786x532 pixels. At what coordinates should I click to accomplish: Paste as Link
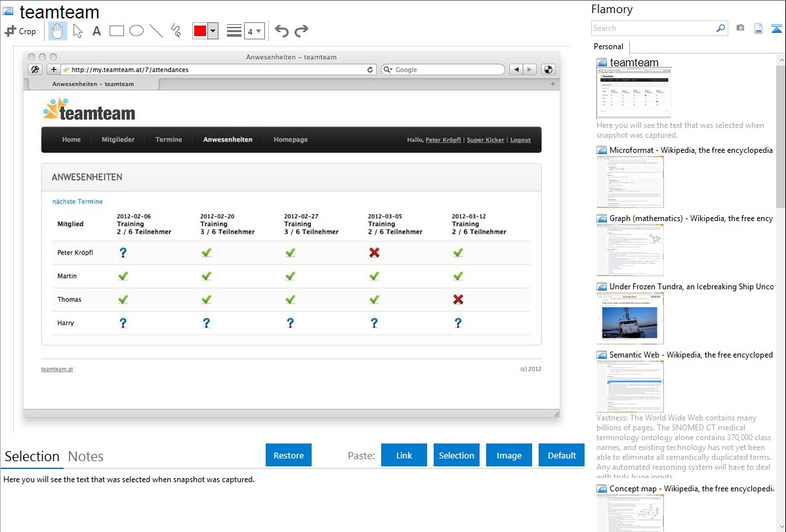pyautogui.click(x=404, y=455)
